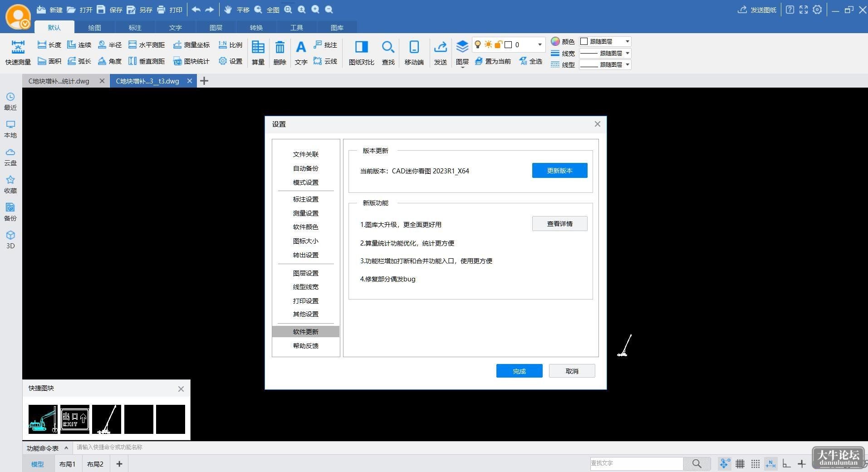
Task: Toggle the layer light bulb visibility icon
Action: pyautogui.click(x=478, y=44)
